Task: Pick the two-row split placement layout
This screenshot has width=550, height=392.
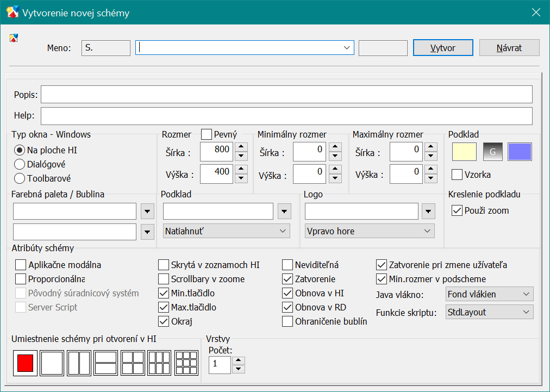Action: tap(105, 363)
